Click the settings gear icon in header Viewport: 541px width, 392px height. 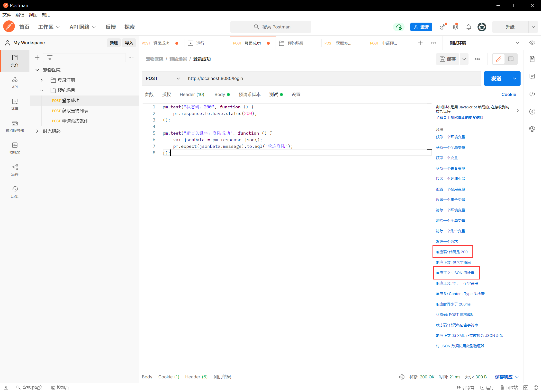point(455,27)
